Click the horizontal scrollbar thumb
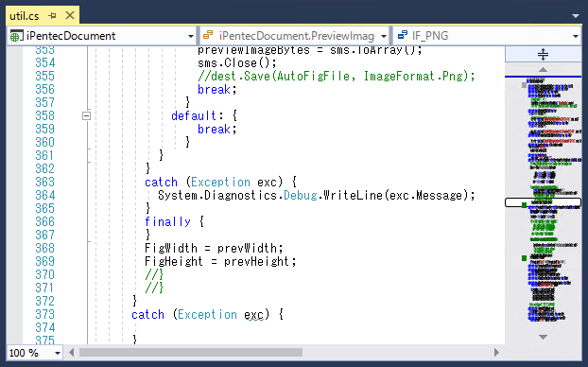Screen dimensions: 588x367 191,353
